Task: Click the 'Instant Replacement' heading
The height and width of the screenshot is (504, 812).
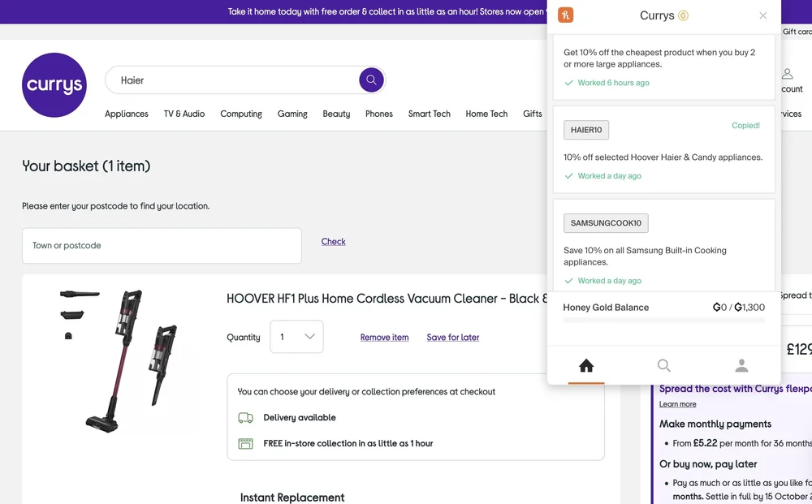Action: [292, 498]
